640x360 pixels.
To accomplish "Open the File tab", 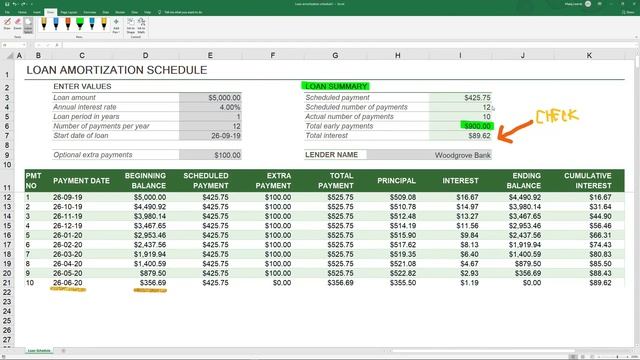I will click(x=7, y=12).
